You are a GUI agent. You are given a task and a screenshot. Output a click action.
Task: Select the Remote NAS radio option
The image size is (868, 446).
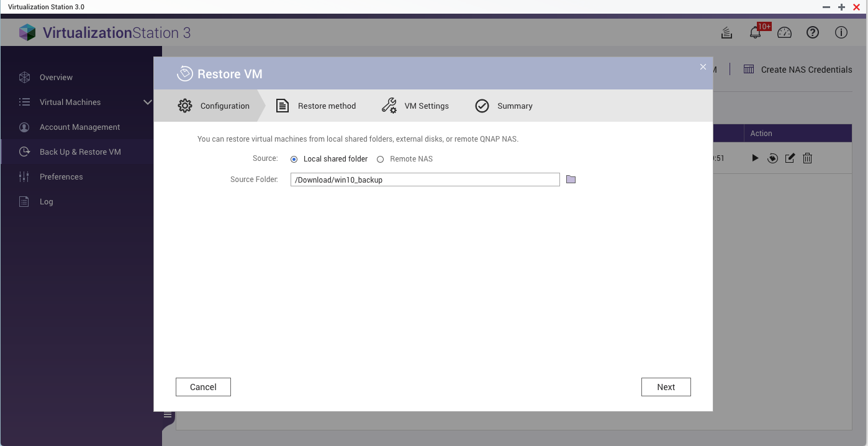tap(381, 159)
